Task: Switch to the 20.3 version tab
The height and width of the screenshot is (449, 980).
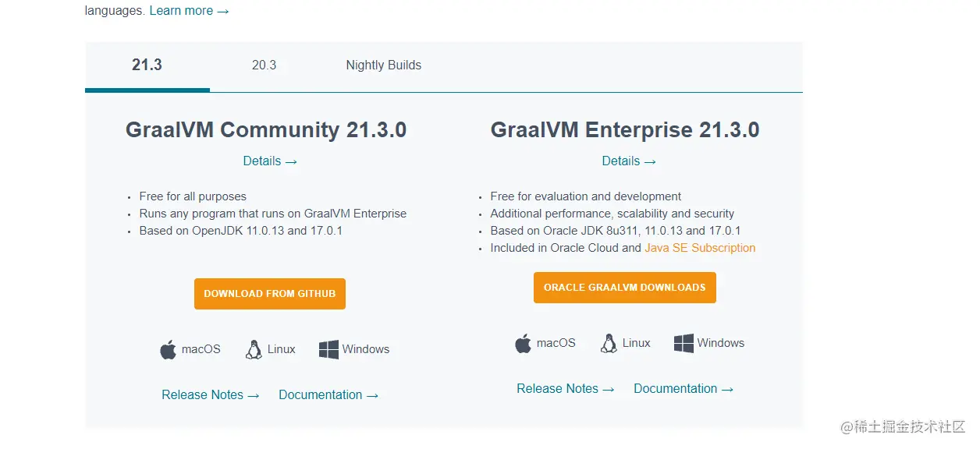Action: point(264,65)
